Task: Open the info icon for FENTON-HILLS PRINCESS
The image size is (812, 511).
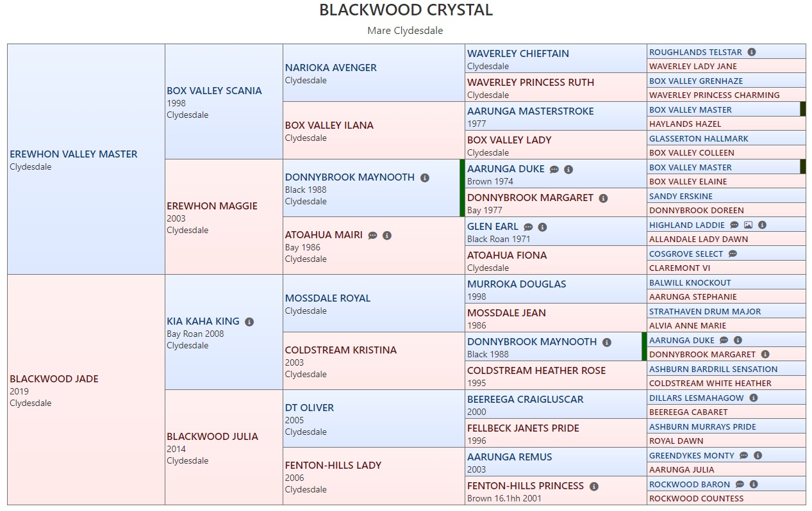Action: coord(594,487)
